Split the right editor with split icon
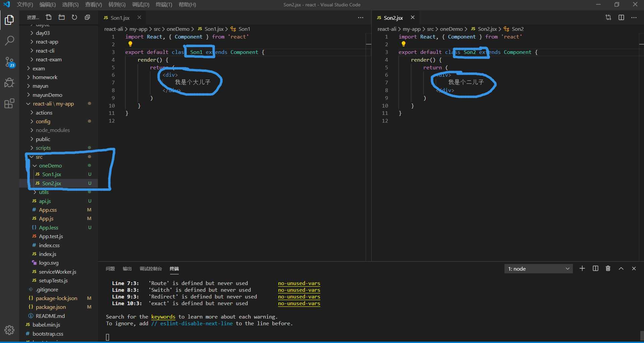Image resolution: width=644 pixels, height=343 pixels. click(621, 17)
